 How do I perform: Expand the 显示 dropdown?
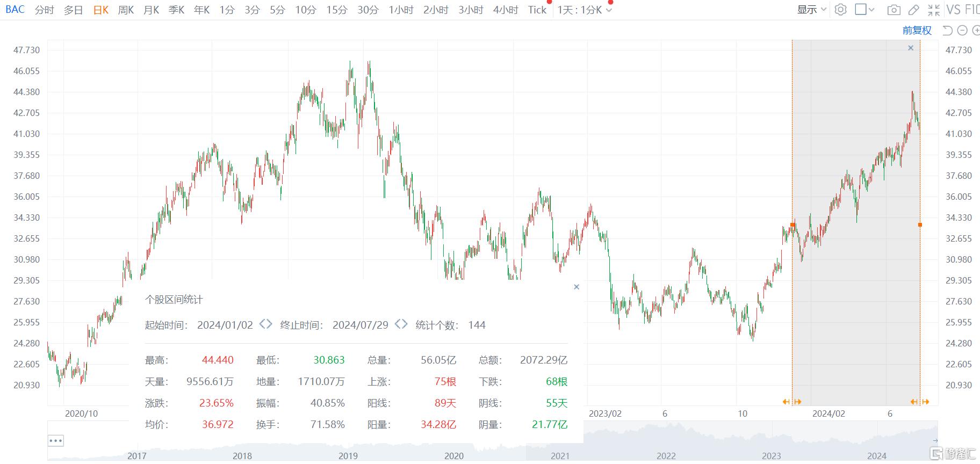811,10
